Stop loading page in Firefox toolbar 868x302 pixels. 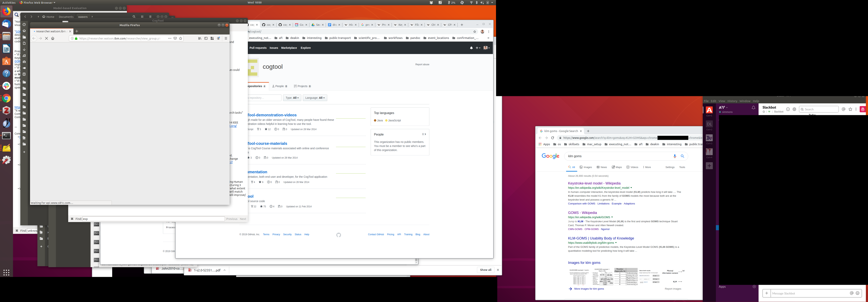(x=46, y=38)
